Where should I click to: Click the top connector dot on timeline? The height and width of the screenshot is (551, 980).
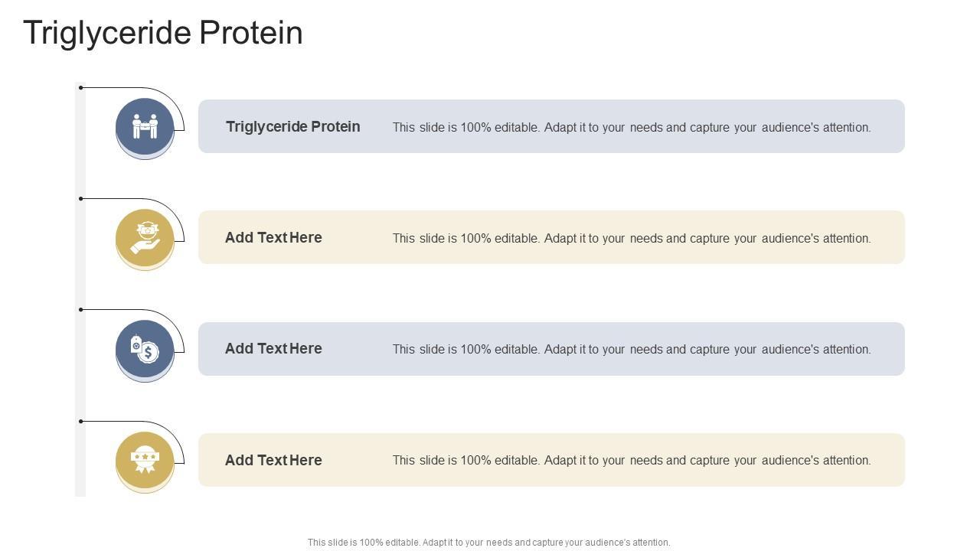click(81, 88)
